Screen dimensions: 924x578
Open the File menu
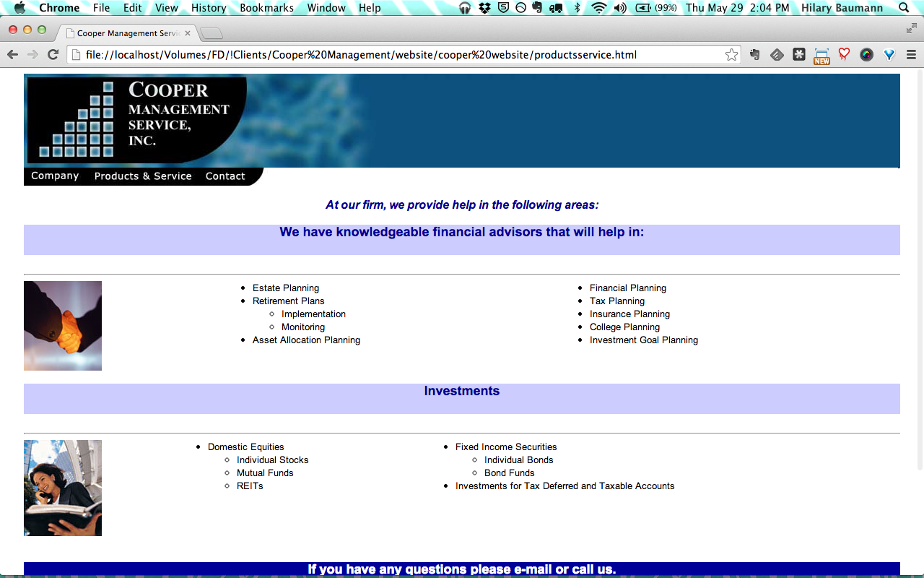(101, 8)
